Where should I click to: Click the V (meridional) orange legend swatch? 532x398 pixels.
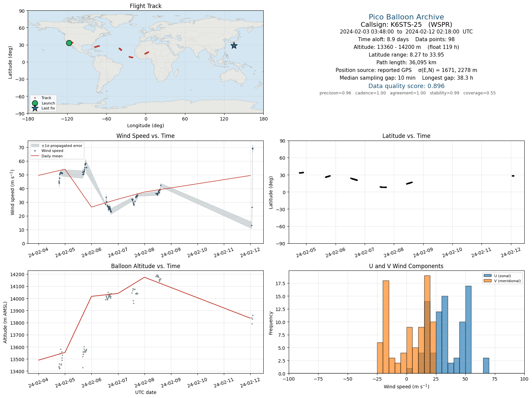point(487,281)
